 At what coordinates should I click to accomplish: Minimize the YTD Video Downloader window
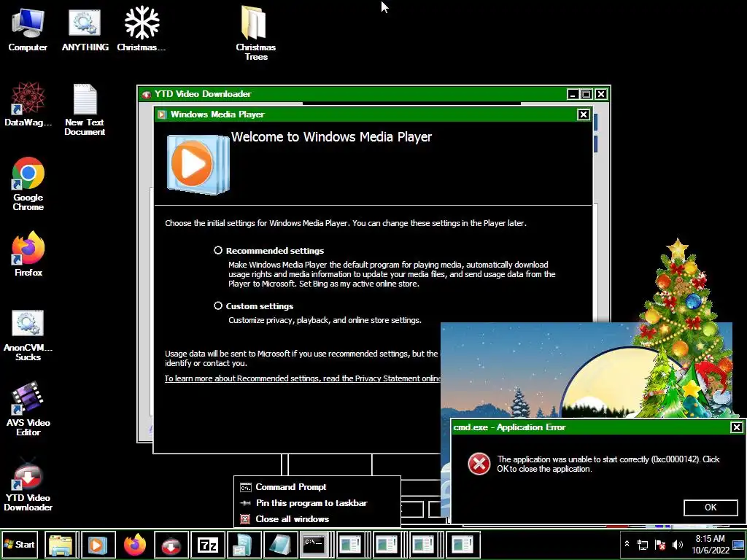(x=573, y=94)
